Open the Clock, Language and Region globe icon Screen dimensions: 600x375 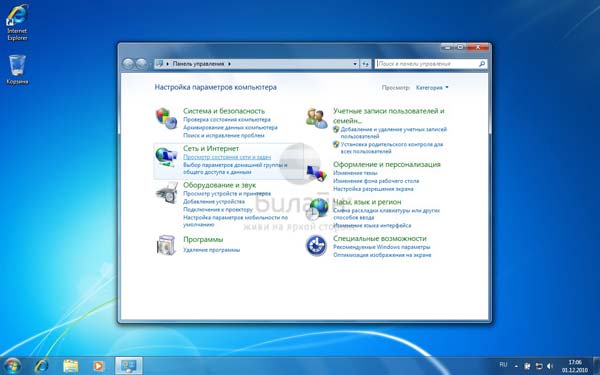coord(318,209)
